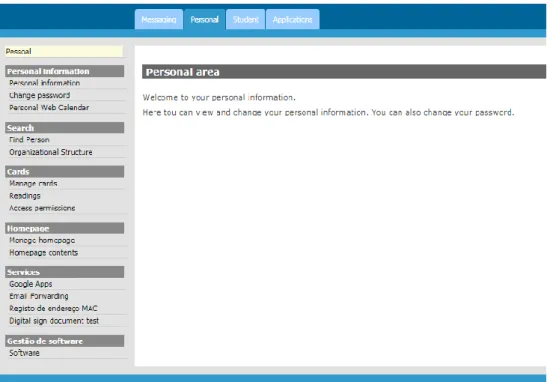Click the Cards section header

click(x=65, y=171)
